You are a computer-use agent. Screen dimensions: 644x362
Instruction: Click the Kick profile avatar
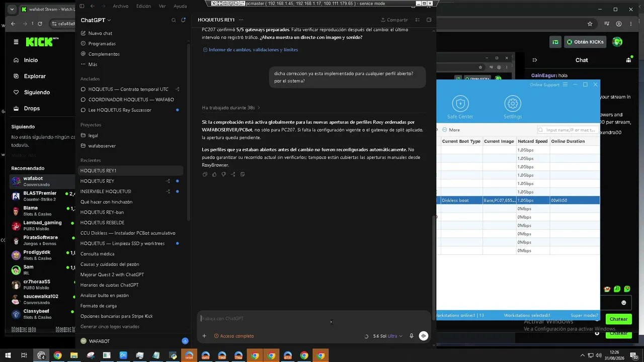(617, 42)
